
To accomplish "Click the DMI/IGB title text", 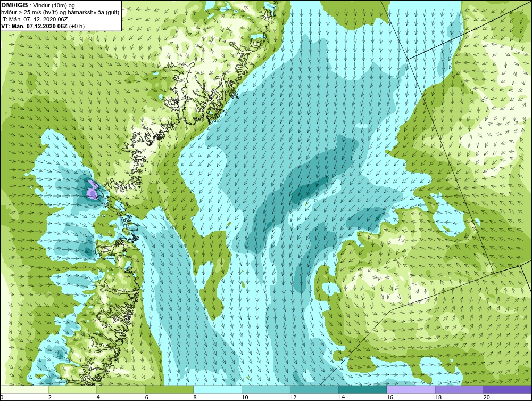I will point(14,5).
